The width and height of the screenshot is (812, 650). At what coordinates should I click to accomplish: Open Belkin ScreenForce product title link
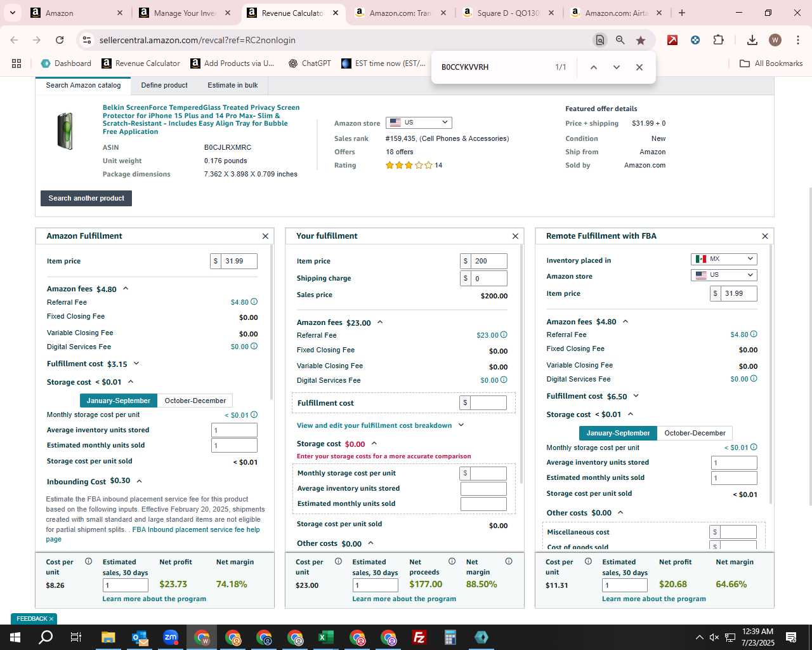(201, 119)
